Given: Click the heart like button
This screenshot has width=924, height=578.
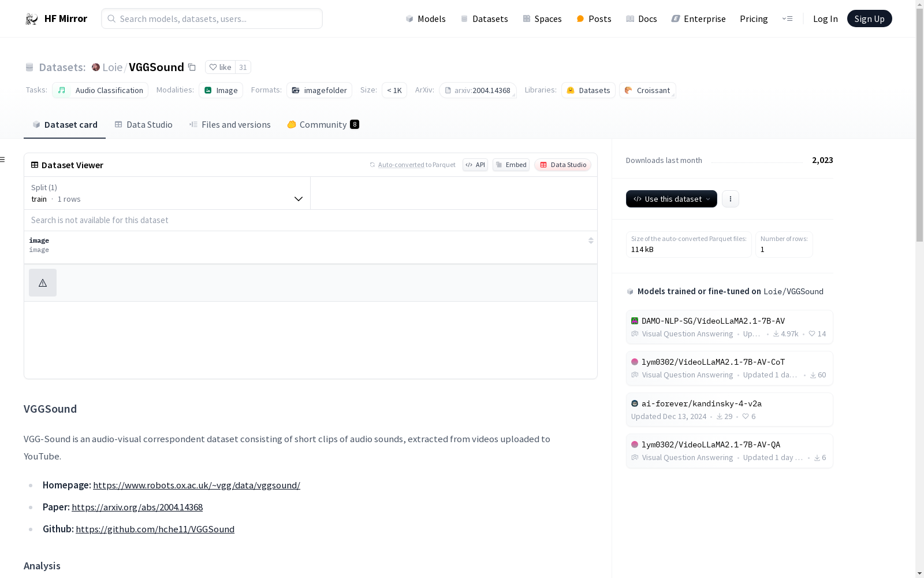Looking at the screenshot, I should click(220, 67).
